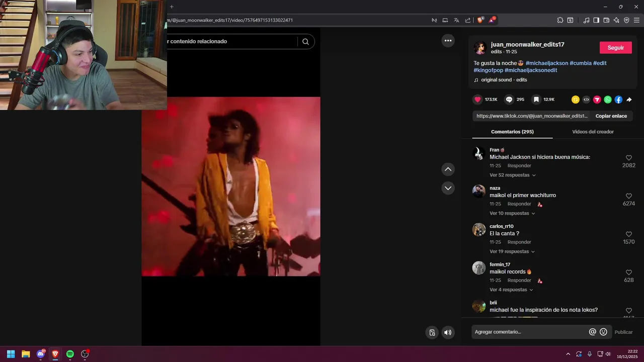Insert a mention with the @ icon
Image resolution: width=644 pixels, height=362 pixels.
[593, 332]
